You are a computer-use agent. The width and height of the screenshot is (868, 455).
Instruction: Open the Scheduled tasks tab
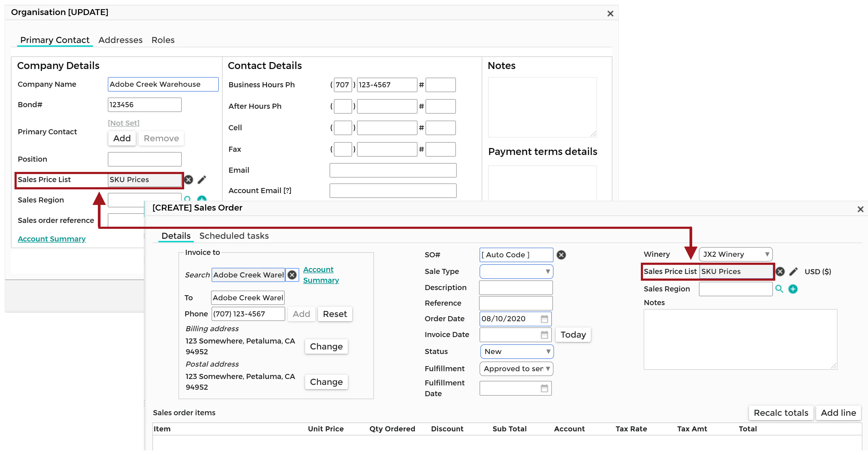[x=234, y=236]
